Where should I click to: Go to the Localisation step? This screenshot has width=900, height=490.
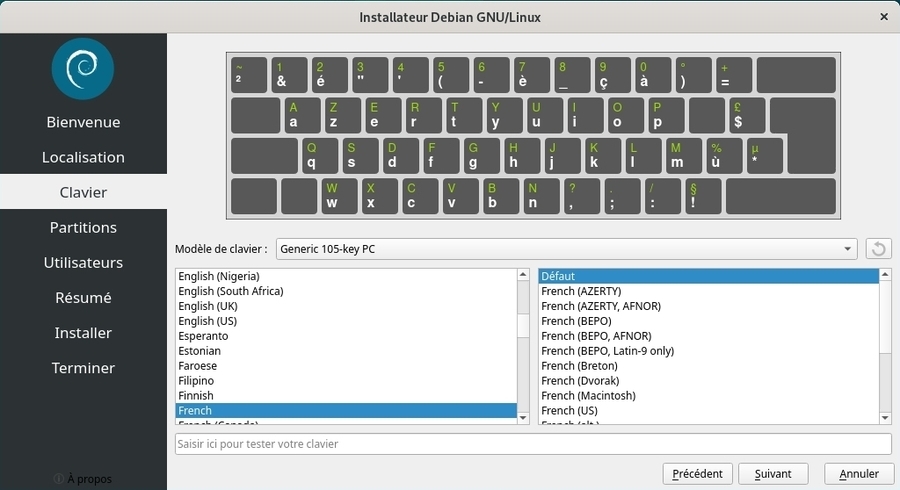(83, 157)
